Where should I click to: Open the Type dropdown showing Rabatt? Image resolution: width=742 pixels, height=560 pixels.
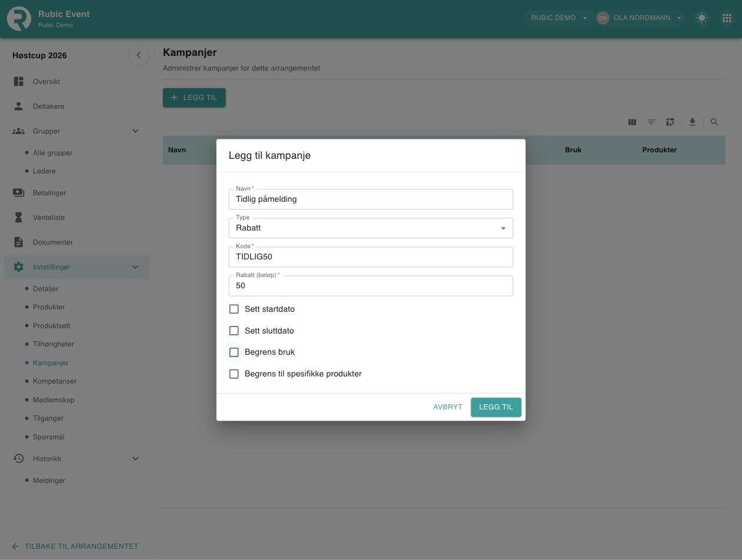click(371, 228)
